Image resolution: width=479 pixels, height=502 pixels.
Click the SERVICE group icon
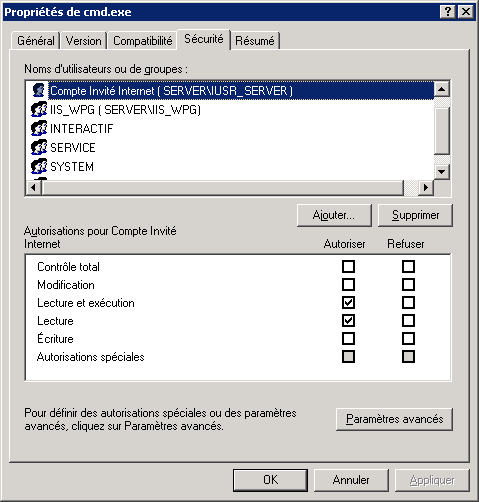[39, 147]
